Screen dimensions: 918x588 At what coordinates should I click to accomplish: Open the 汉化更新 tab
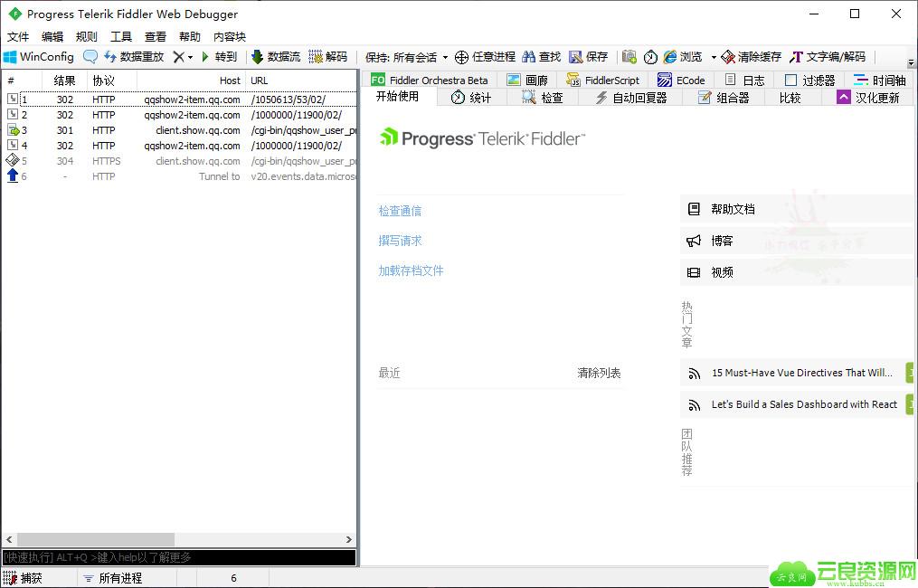[x=868, y=98]
